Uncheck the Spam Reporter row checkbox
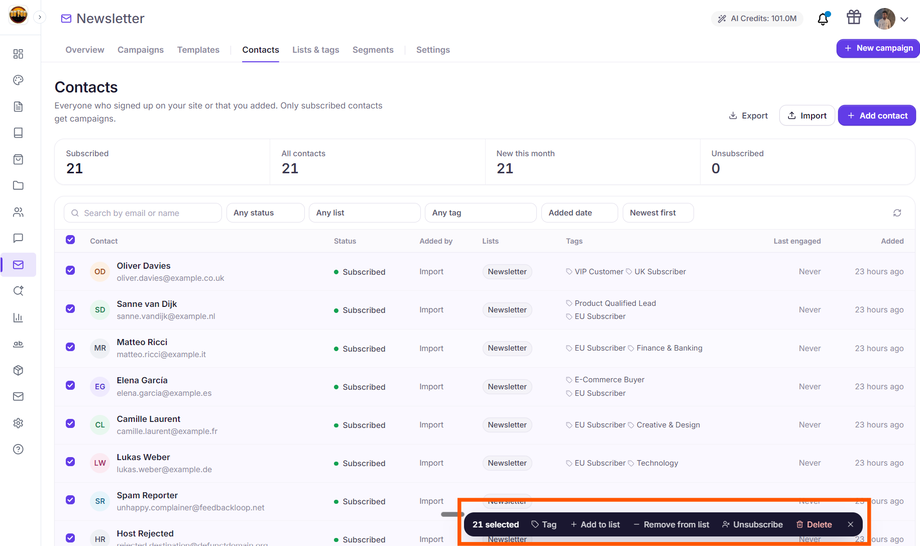Viewport: 920px width, 546px height. click(70, 500)
